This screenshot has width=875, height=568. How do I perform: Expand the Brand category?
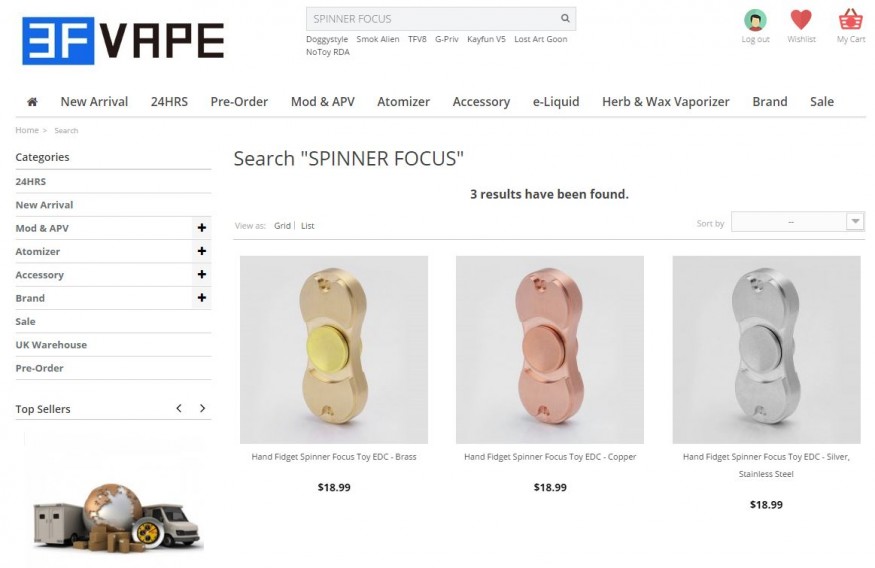coord(201,298)
